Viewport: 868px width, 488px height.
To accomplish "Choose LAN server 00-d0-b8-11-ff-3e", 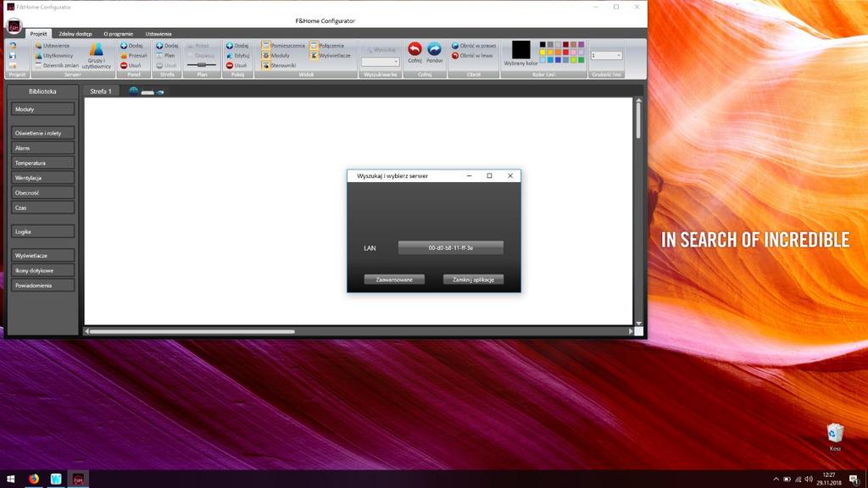I will [451, 248].
